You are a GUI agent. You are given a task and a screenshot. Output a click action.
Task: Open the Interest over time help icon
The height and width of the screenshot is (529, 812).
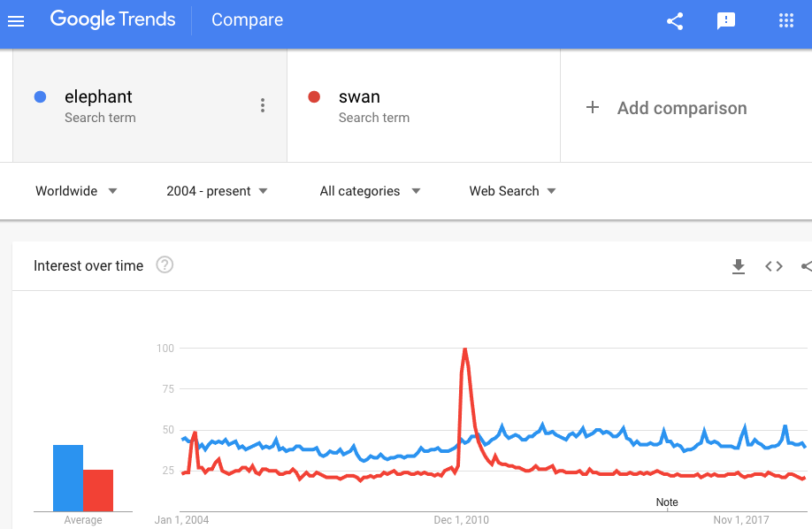tap(165, 264)
